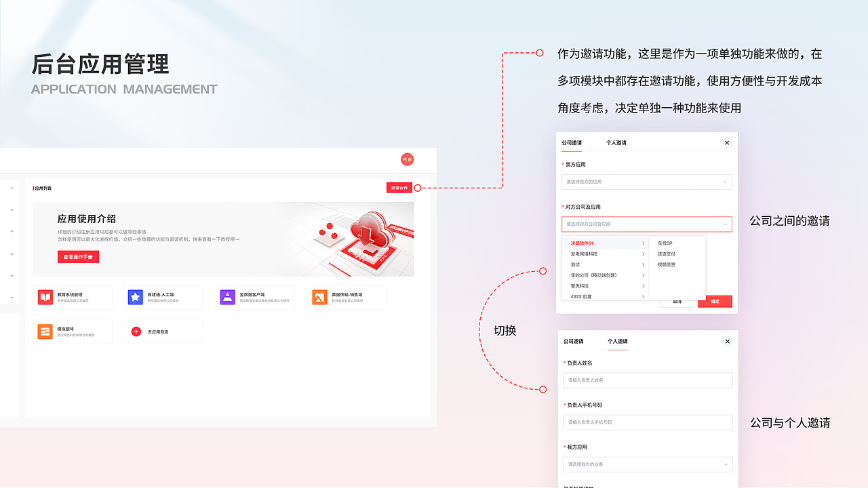The width and height of the screenshot is (868, 488).
Task: Open the 元启 user avatar
Action: pyautogui.click(x=407, y=160)
